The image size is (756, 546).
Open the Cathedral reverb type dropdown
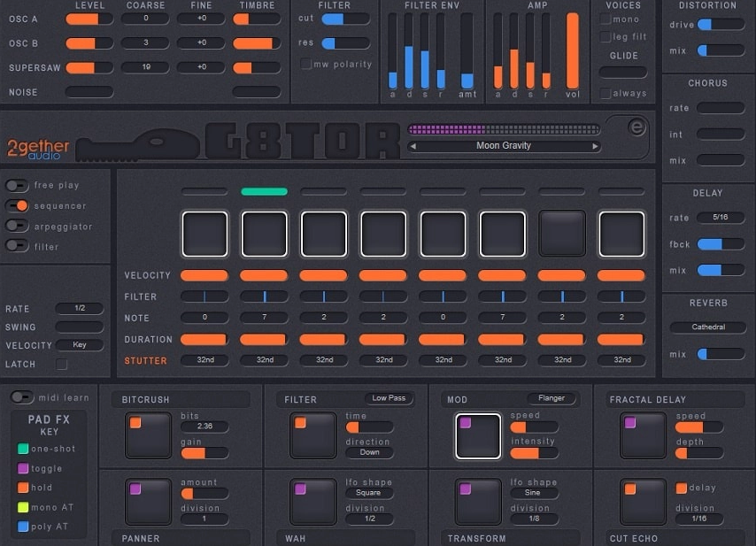tap(707, 327)
